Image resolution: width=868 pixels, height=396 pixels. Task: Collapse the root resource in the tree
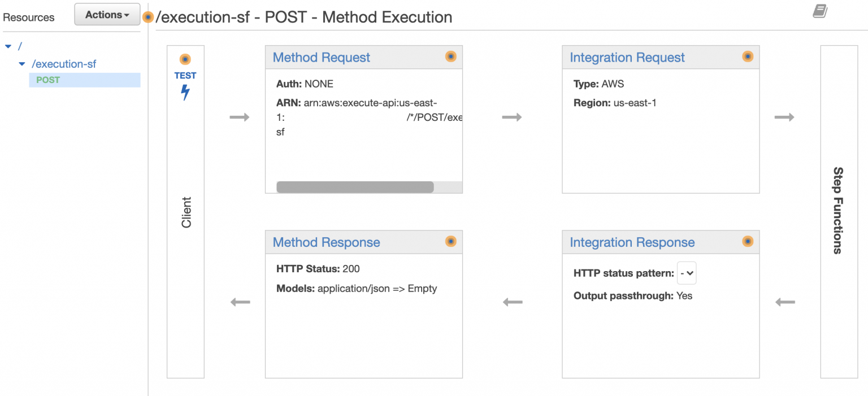point(8,46)
